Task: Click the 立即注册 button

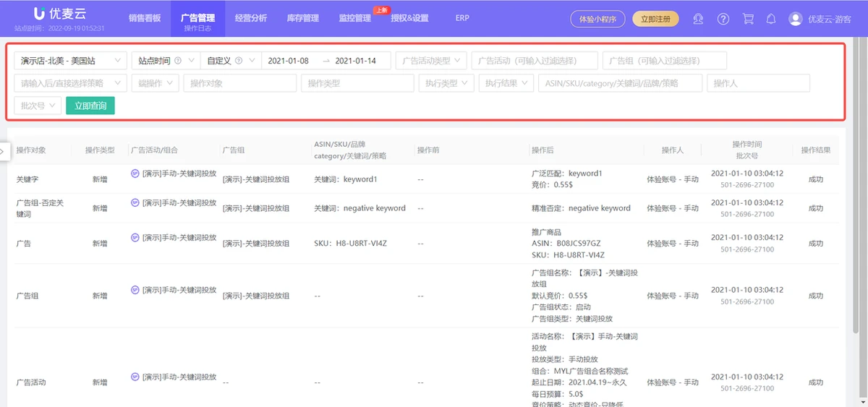Action: [655, 19]
